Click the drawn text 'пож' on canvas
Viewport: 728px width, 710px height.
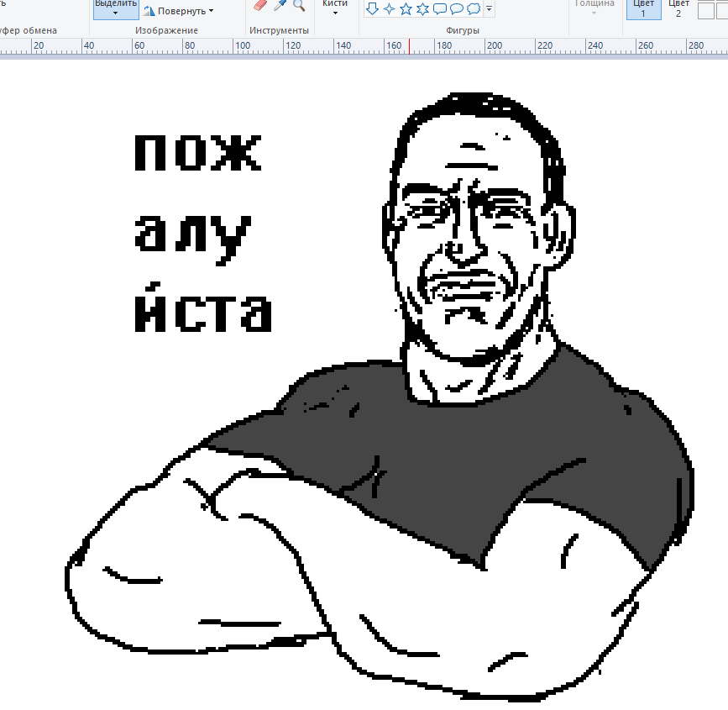coord(198,153)
